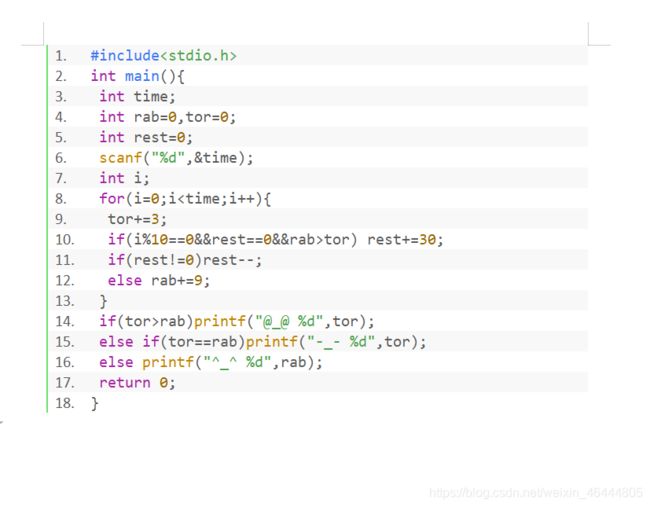Click the line 'int i;'

[124, 178]
